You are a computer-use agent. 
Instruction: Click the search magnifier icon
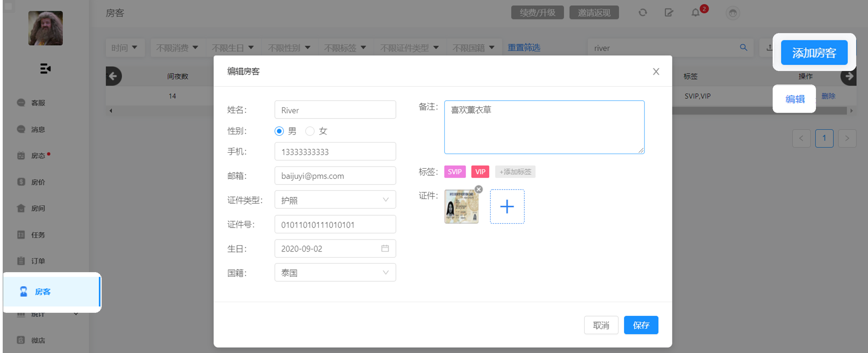click(x=743, y=47)
